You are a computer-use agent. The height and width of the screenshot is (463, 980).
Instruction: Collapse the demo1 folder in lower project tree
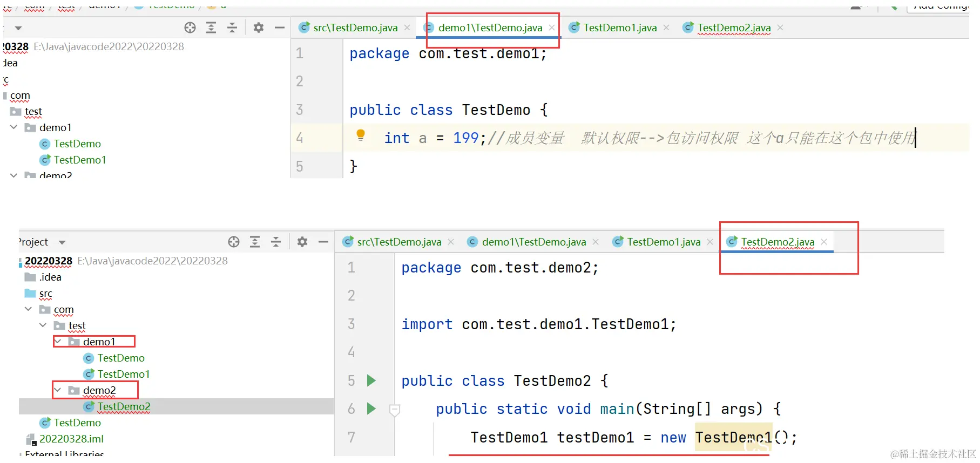pos(57,342)
